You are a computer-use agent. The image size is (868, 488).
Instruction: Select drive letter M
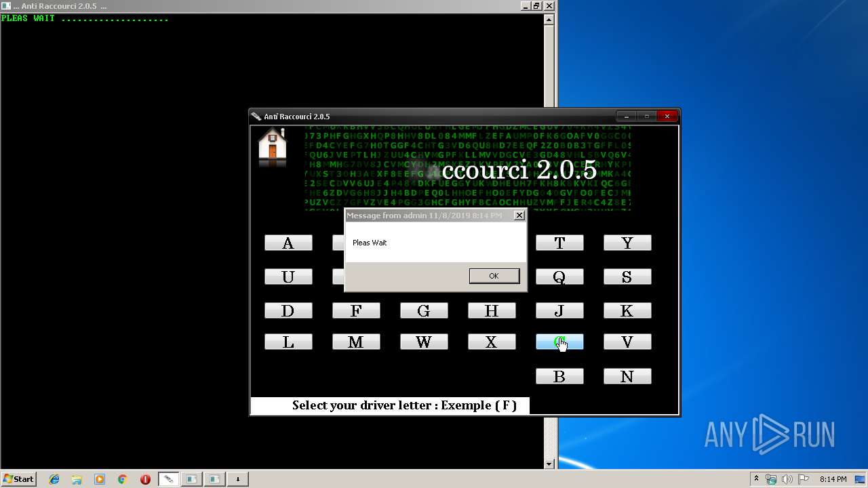(x=356, y=342)
